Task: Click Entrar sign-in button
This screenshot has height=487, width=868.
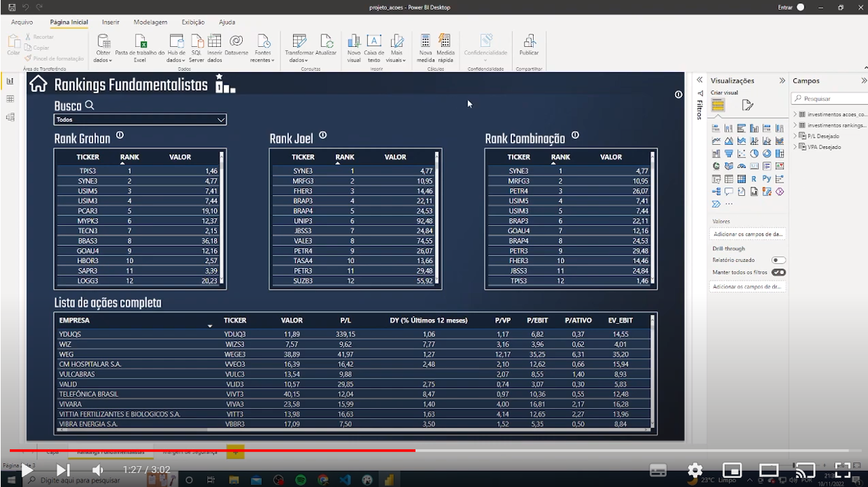Action: tap(785, 7)
